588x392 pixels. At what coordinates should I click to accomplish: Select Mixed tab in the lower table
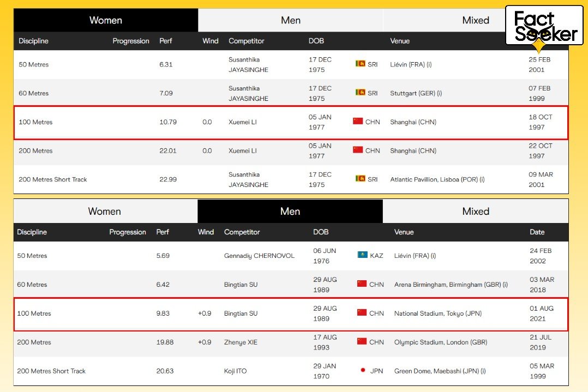475,211
